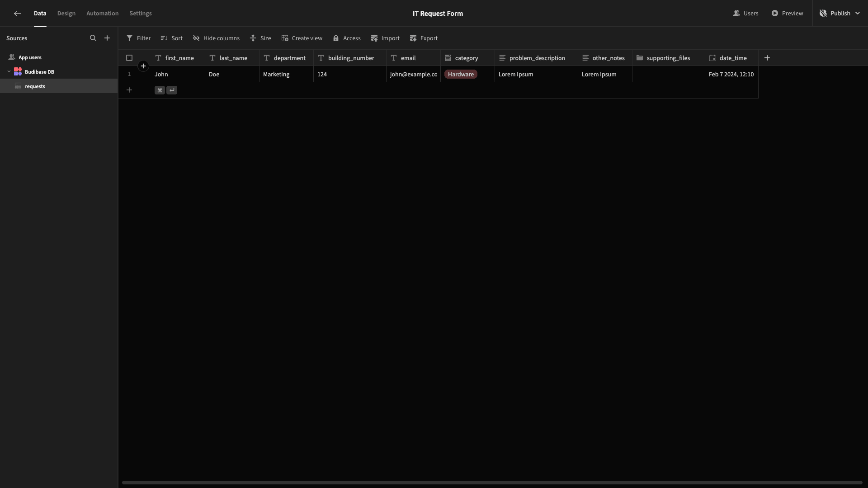Open the requests table
This screenshot has width=868, height=488.
coord(59,86)
